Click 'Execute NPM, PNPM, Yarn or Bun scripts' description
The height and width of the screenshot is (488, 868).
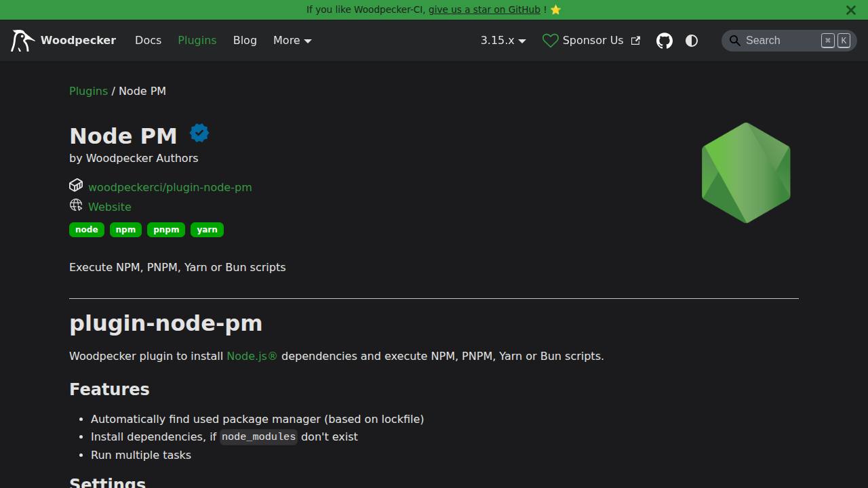[178, 267]
